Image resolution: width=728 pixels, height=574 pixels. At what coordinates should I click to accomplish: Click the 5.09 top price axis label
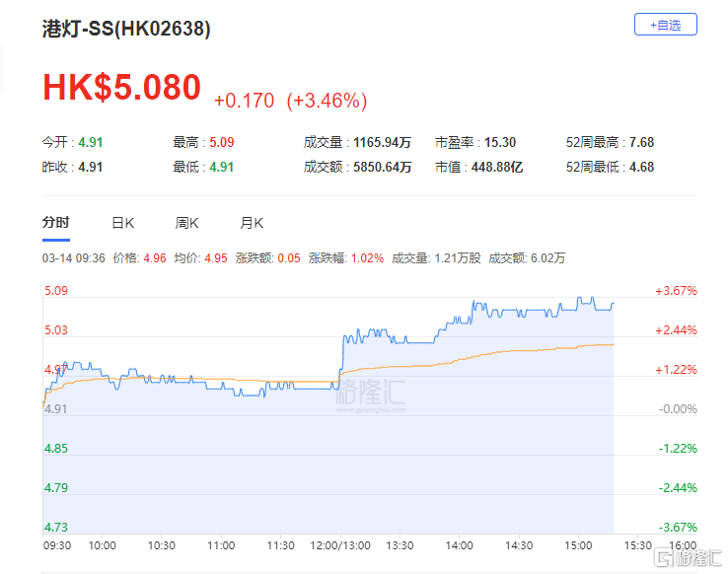click(56, 291)
